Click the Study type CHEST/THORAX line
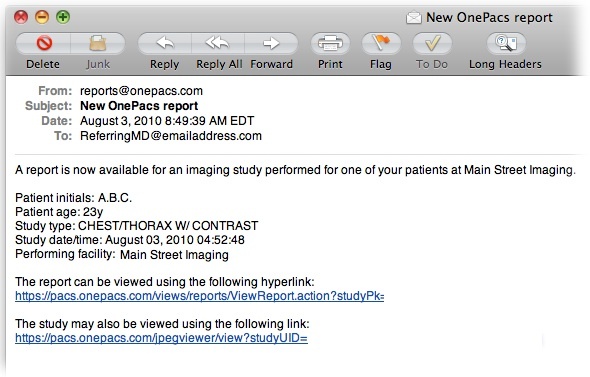 click(x=137, y=226)
